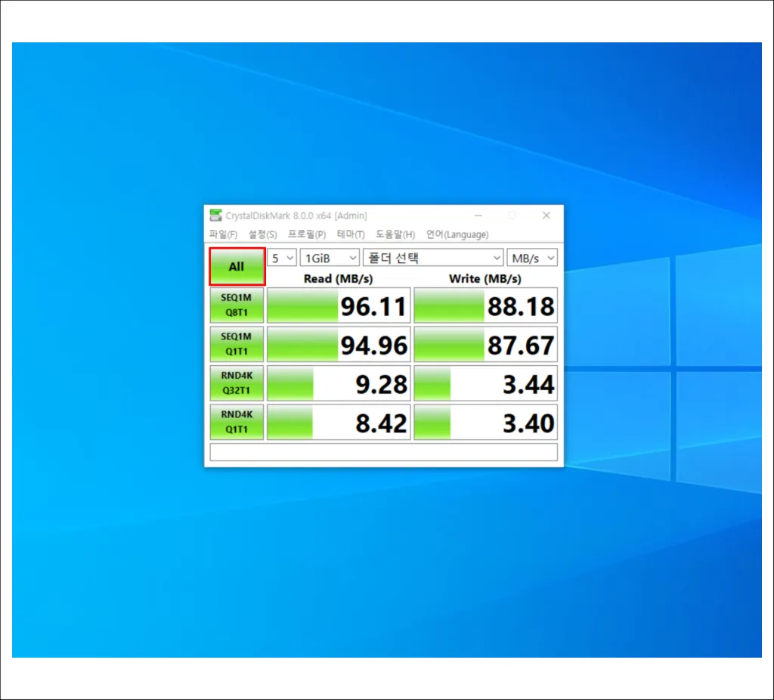
Task: Start the RND4K Q1T1 benchmark
Action: [x=237, y=422]
